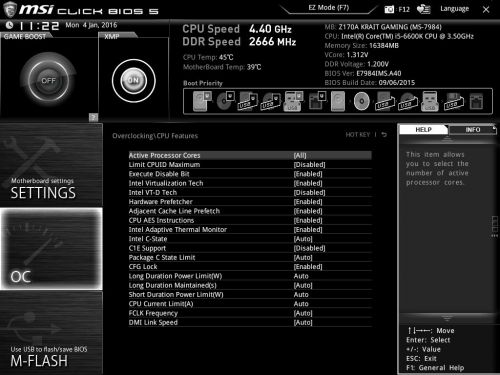Open C1E Support [Disabled] options
This screenshot has width=500, height=375.
(x=250, y=248)
